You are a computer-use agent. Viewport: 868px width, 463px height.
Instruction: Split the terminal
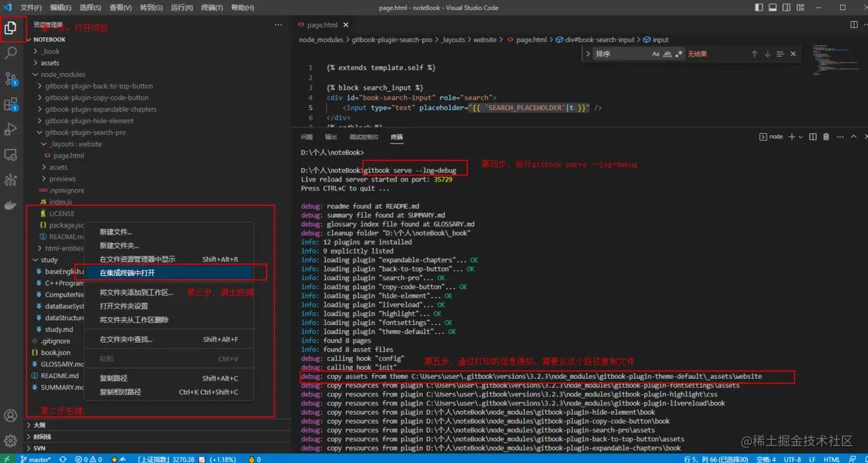(x=813, y=137)
